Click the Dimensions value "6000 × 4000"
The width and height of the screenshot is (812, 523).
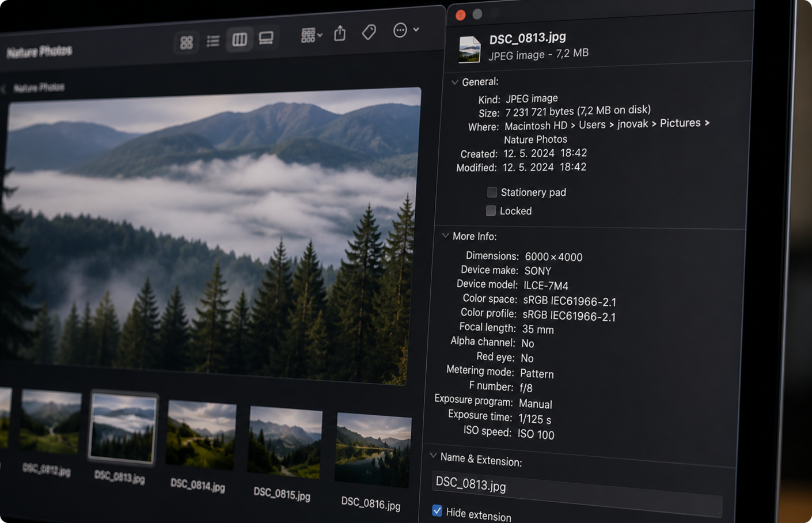pos(553,257)
